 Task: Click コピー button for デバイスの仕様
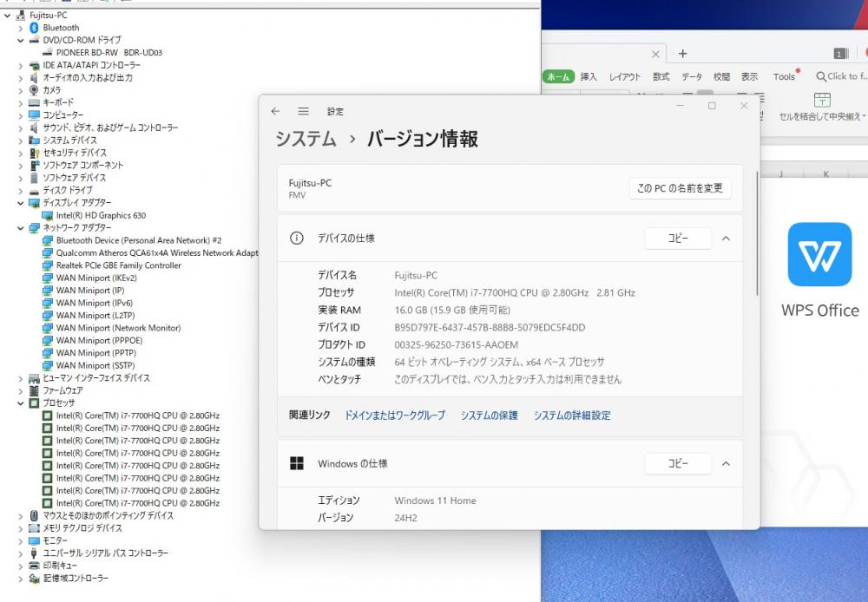tap(678, 239)
